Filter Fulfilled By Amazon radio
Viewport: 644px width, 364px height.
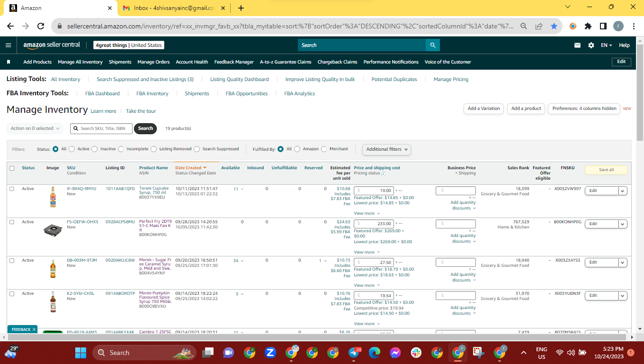[x=297, y=149]
